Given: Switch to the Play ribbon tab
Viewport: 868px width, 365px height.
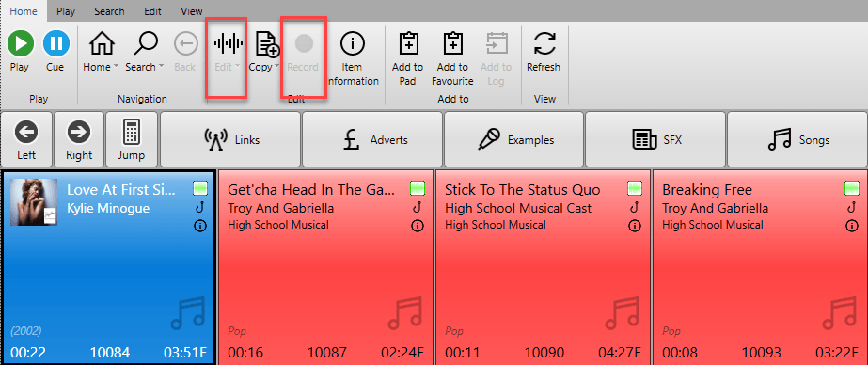Looking at the screenshot, I should [65, 11].
